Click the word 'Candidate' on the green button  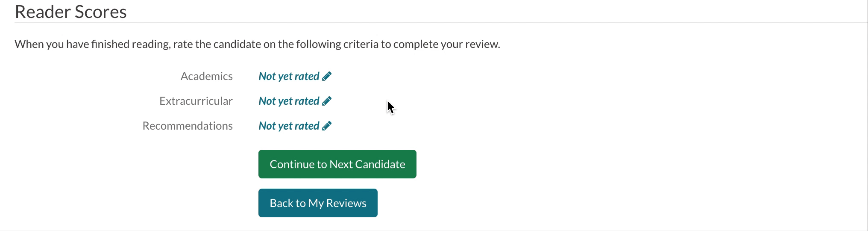pyautogui.click(x=381, y=164)
